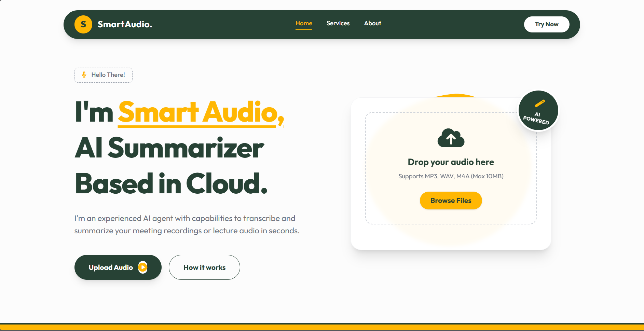Click the Upload Audio button
The width and height of the screenshot is (644, 331).
[x=118, y=267]
